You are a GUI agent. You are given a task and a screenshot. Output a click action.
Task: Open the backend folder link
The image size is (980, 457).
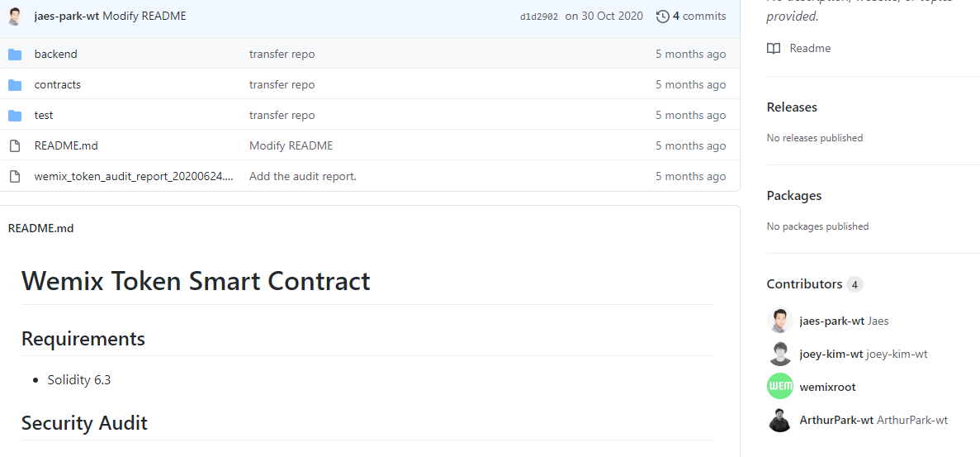click(x=55, y=55)
